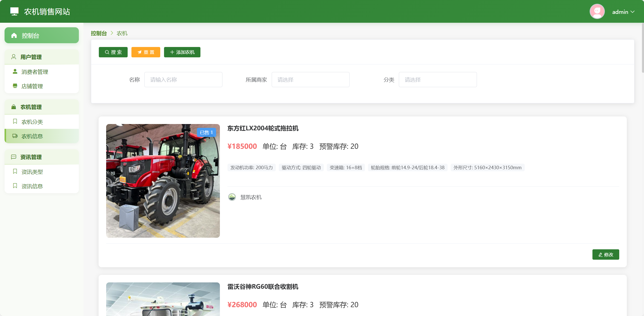Screen dimensions: 644x316
Task: Click the ¥185000 price text
Action: point(242,146)
